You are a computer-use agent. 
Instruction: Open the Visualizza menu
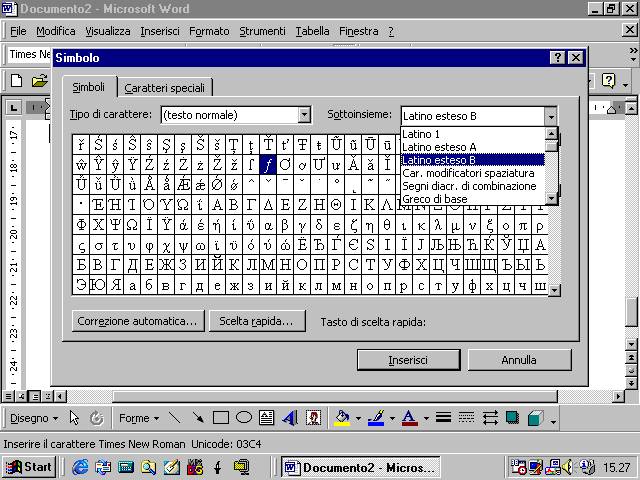[108, 31]
